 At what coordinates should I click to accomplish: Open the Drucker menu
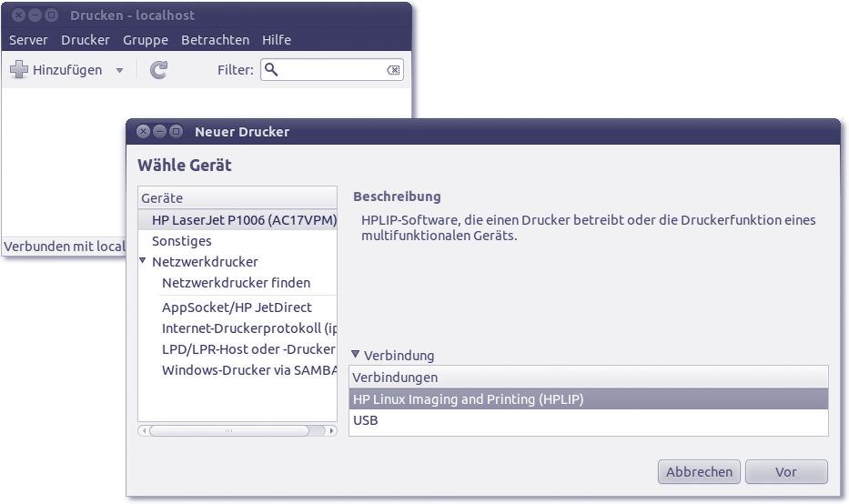[x=86, y=40]
